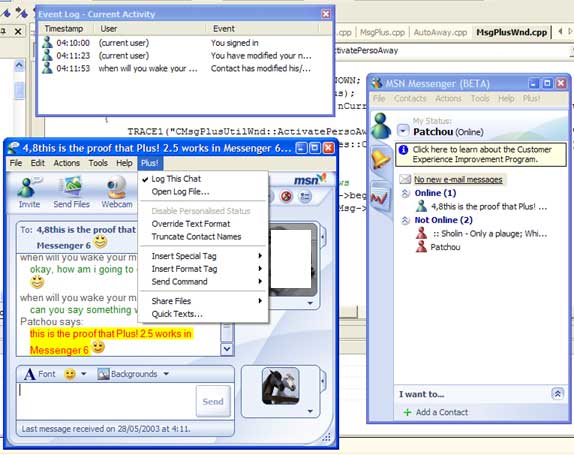574x455 pixels.
Task: Click the email envelope icon in Messenger
Action: point(405,179)
